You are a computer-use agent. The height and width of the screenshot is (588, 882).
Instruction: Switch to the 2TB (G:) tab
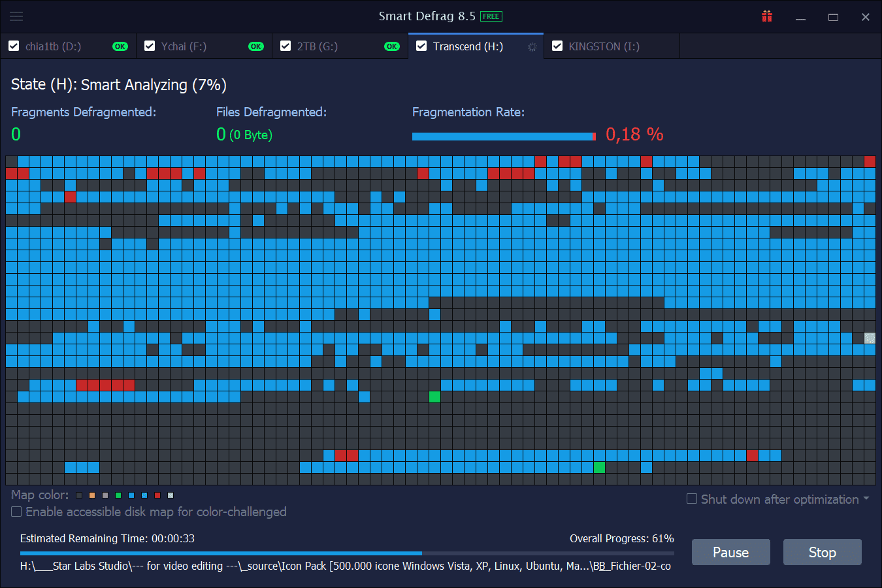(x=340, y=46)
